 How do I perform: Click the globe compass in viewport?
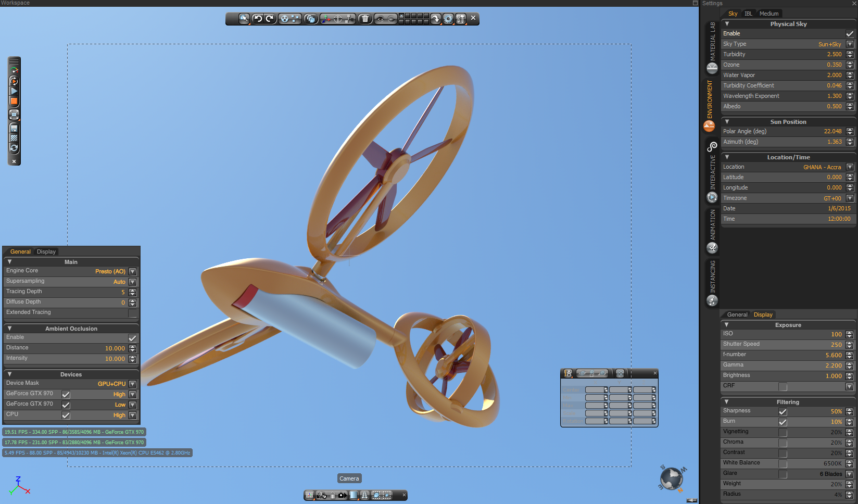(x=672, y=478)
